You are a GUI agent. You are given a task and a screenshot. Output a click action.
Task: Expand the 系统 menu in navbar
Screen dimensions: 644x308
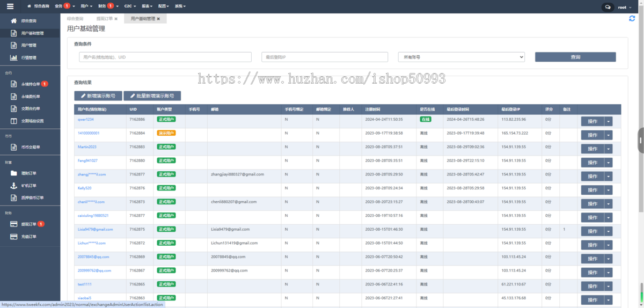click(x=180, y=6)
